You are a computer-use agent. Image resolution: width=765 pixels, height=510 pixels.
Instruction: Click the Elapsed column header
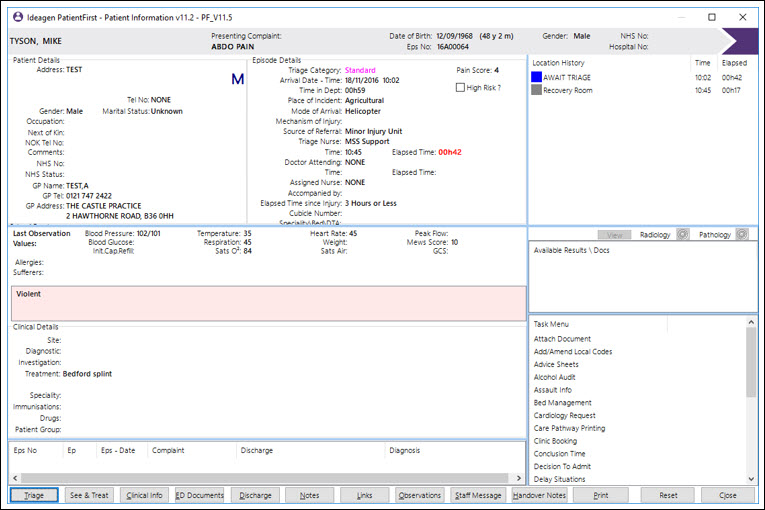click(734, 62)
